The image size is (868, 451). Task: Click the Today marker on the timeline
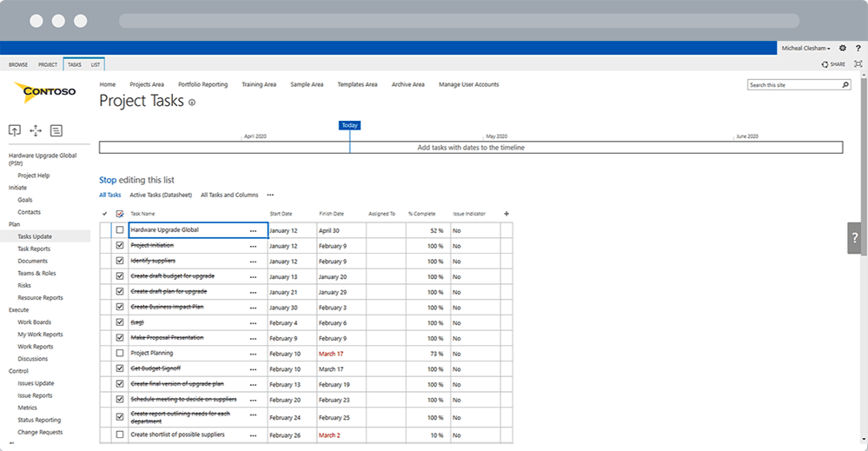click(349, 125)
